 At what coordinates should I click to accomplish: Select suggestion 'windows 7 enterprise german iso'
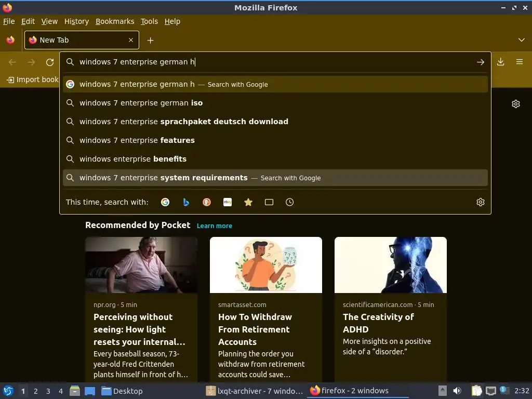275,103
